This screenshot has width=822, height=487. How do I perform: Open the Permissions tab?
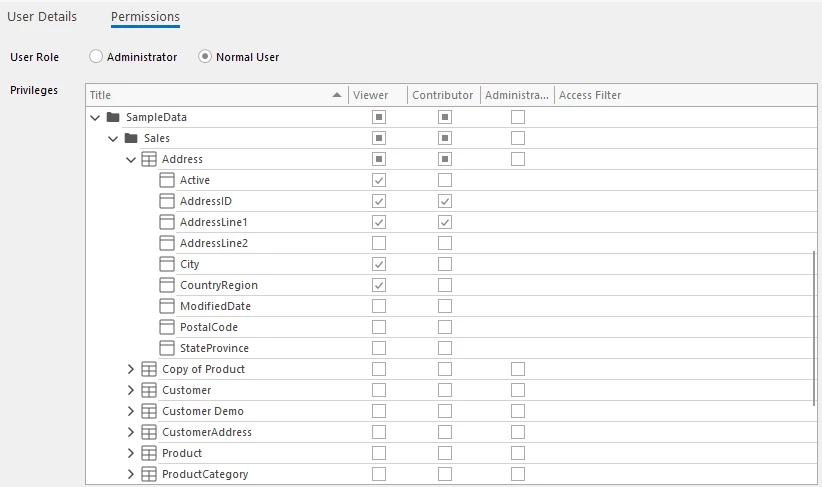tap(145, 17)
